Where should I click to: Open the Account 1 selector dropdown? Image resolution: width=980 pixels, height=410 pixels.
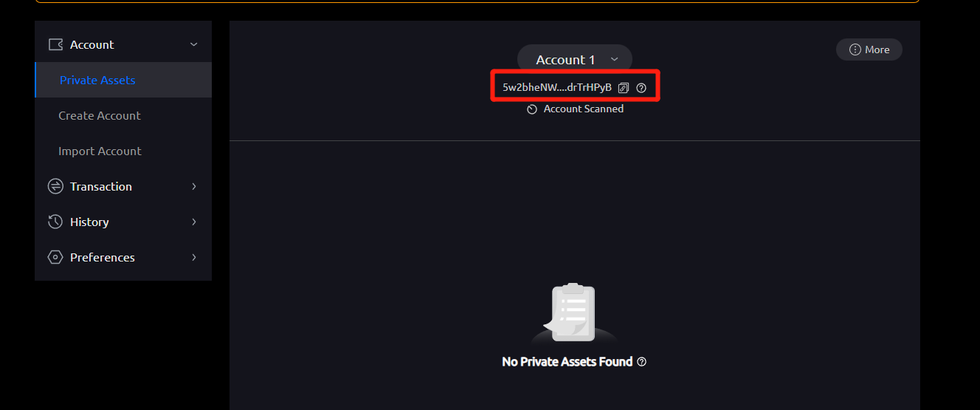click(575, 60)
